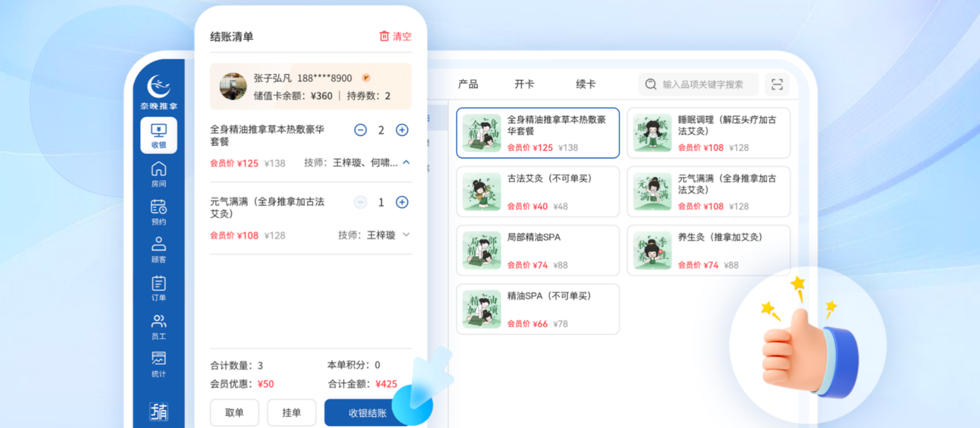Increase quantity of 全身精油推拿 package
The width and height of the screenshot is (980, 428).
402,130
